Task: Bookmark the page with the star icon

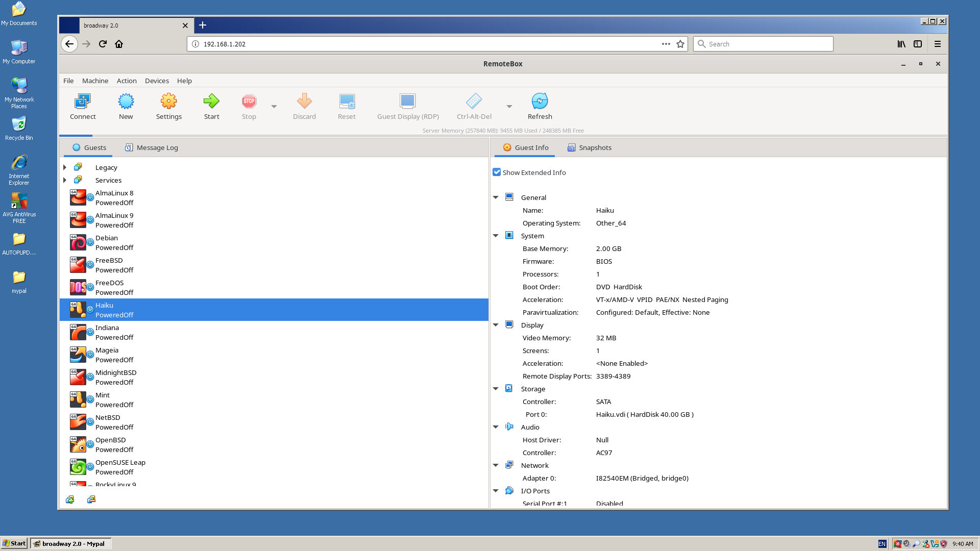Action: (x=680, y=44)
